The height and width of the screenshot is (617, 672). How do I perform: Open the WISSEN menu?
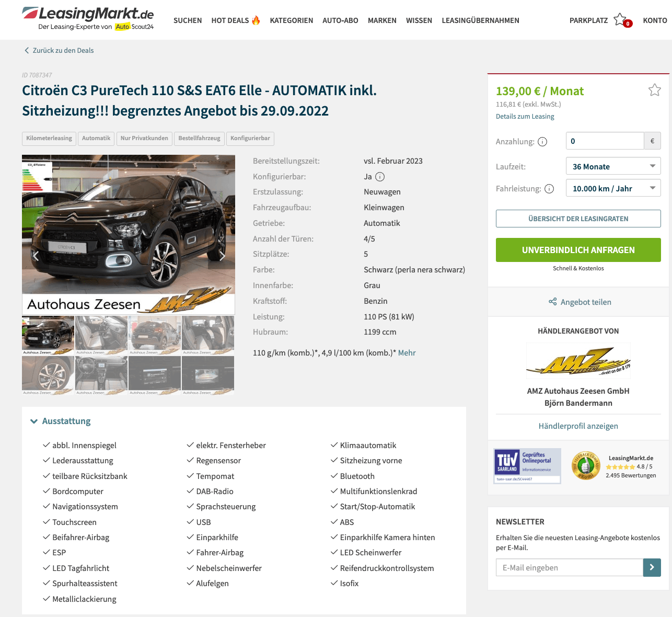point(419,20)
